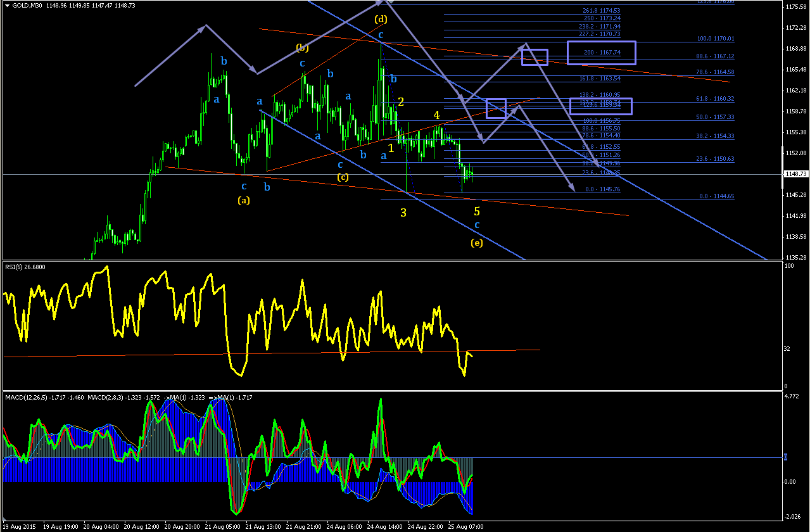Click the yellow wave number 2
The width and height of the screenshot is (810, 532).
(401, 101)
